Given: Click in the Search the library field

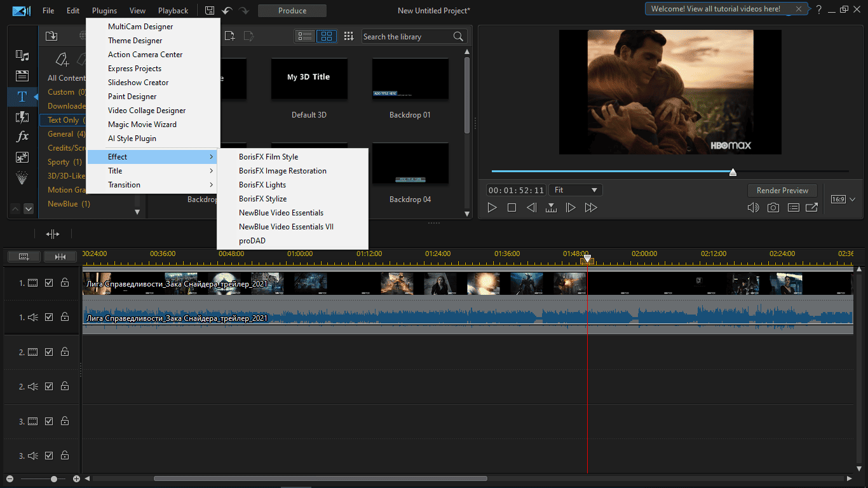Looking at the screenshot, I should 407,37.
